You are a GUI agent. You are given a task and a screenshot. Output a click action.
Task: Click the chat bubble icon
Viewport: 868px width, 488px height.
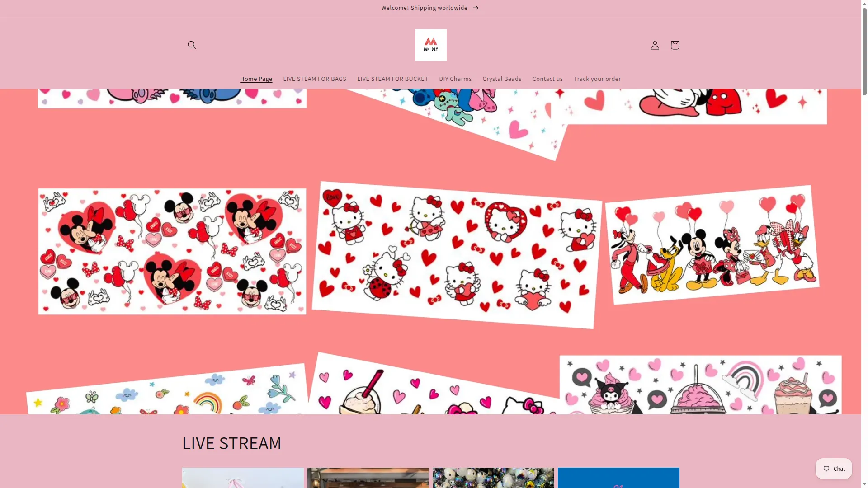(826, 469)
